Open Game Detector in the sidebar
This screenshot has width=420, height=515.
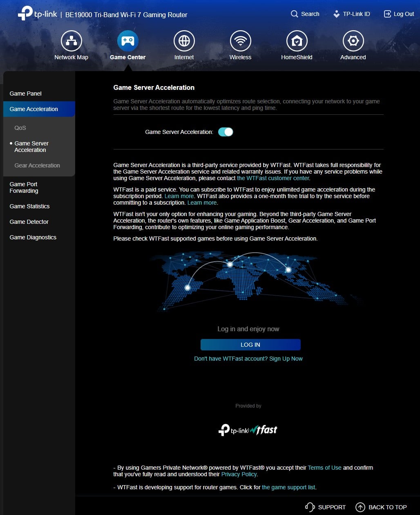click(x=29, y=222)
